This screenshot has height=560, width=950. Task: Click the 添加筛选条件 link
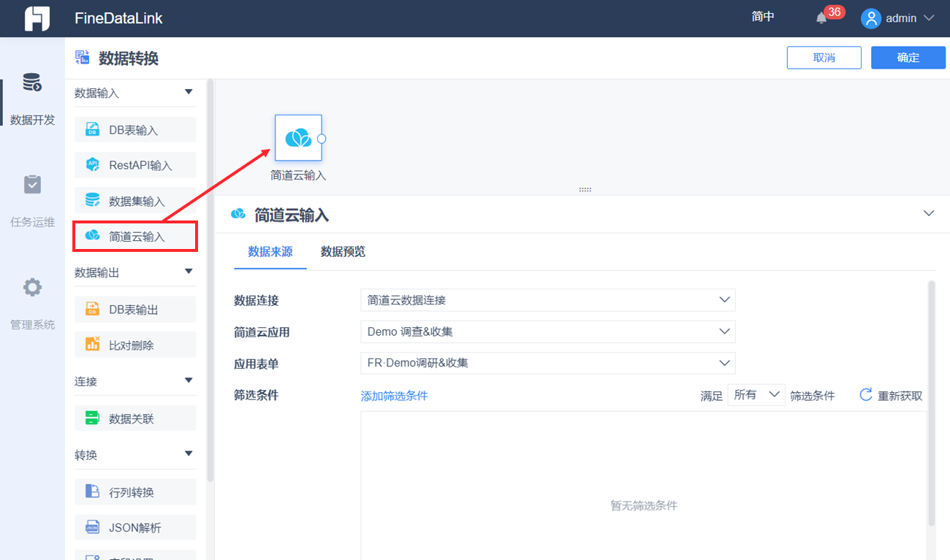pyautogui.click(x=395, y=396)
